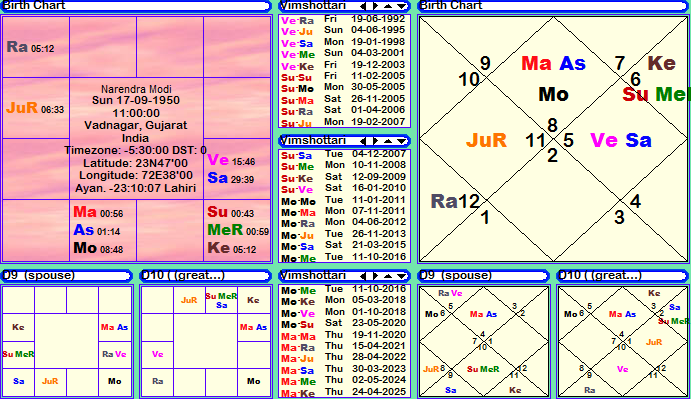
Task: Select D10 title above the square-style chart
Action: pos(183,275)
